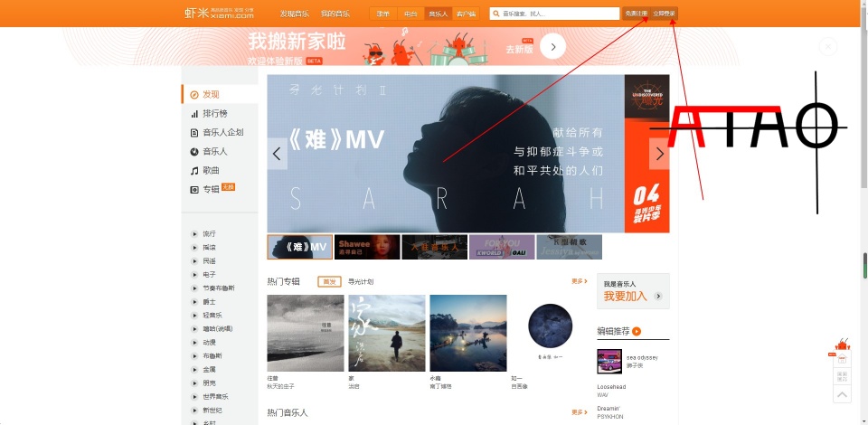Switch to the 客户端 header tab
The width and height of the screenshot is (868, 425).
pos(467,14)
